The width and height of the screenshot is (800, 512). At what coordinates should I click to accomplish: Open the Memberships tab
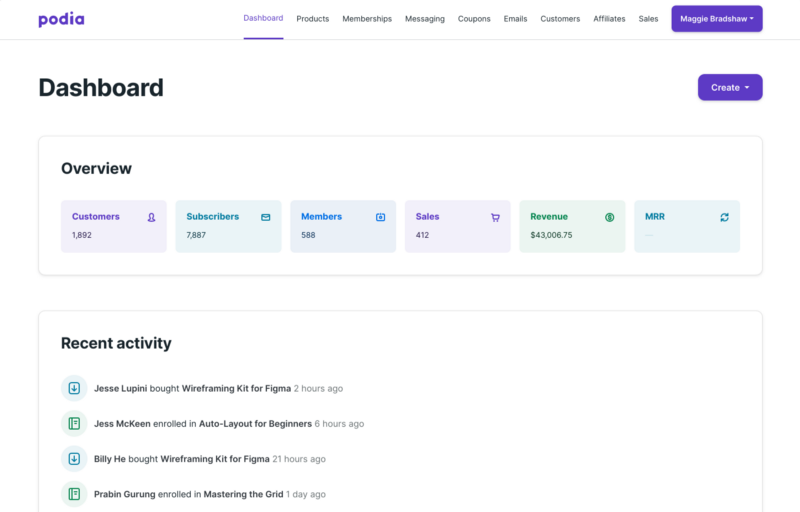(x=367, y=19)
